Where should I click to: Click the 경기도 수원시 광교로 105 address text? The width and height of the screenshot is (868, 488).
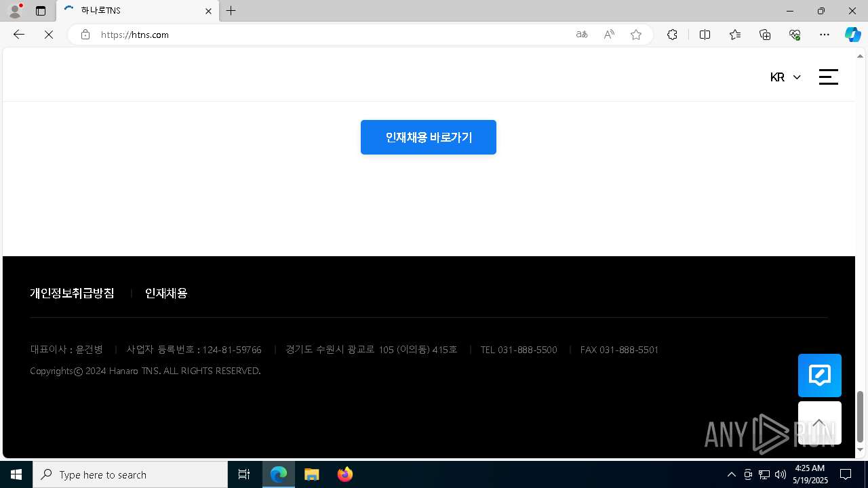pos(372,350)
